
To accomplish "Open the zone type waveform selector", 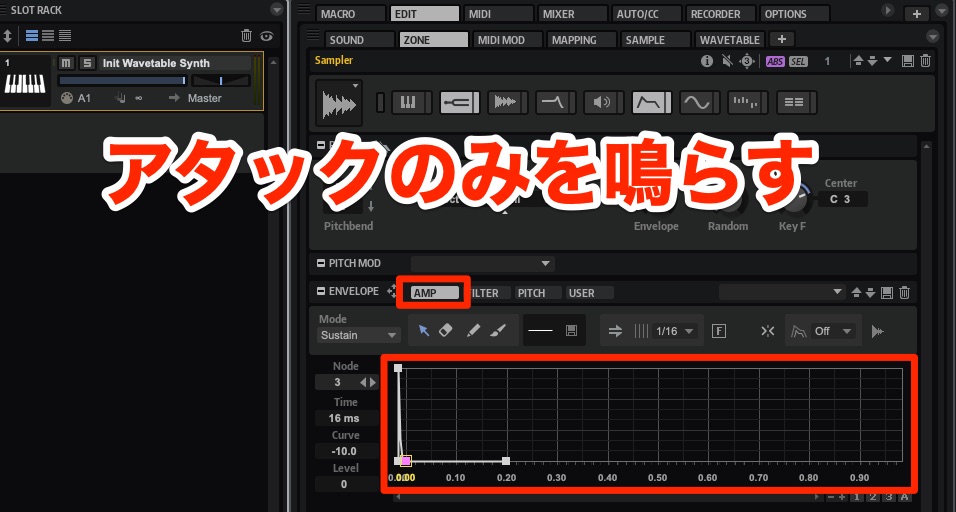I will 339,102.
